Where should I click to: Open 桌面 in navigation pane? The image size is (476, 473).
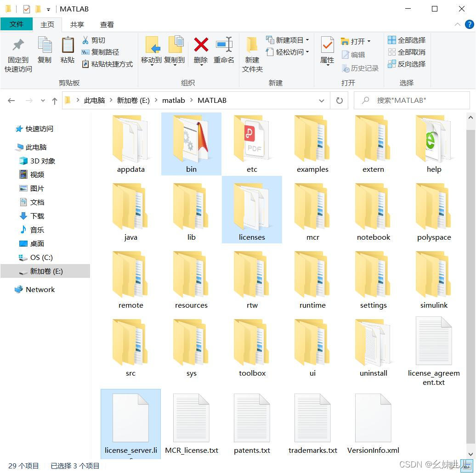[x=32, y=244]
